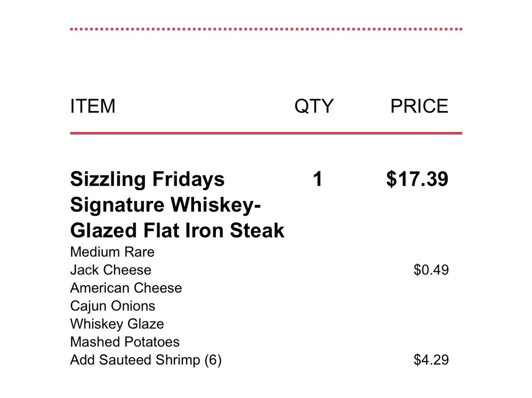This screenshot has width=532, height=398.
Task: Click the QTY column header
Action: [314, 106]
